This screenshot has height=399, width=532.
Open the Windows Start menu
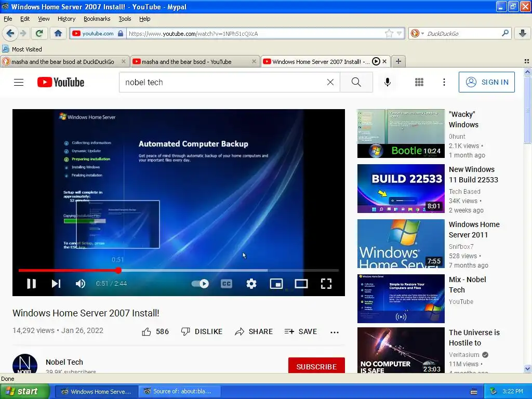[x=24, y=392]
